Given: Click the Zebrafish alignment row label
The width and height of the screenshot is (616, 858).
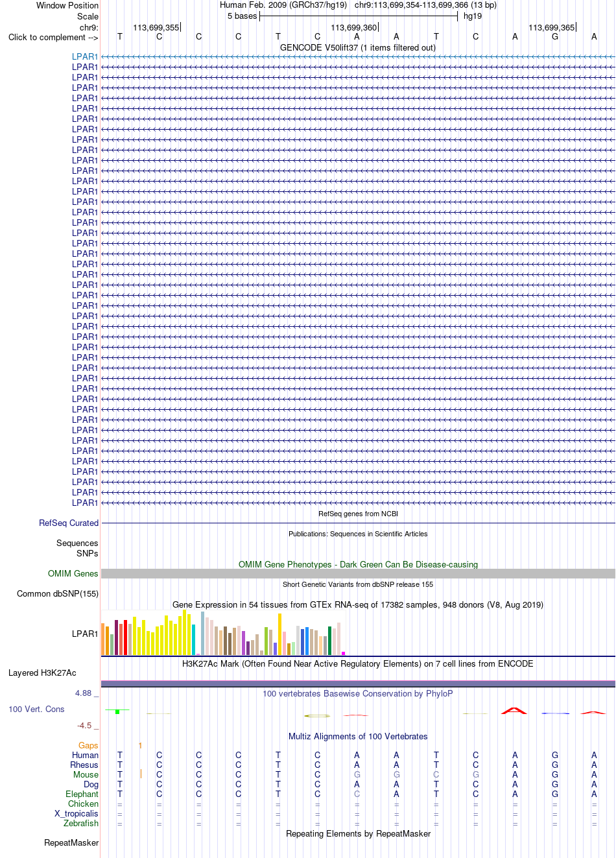Looking at the screenshot, I should [x=81, y=823].
